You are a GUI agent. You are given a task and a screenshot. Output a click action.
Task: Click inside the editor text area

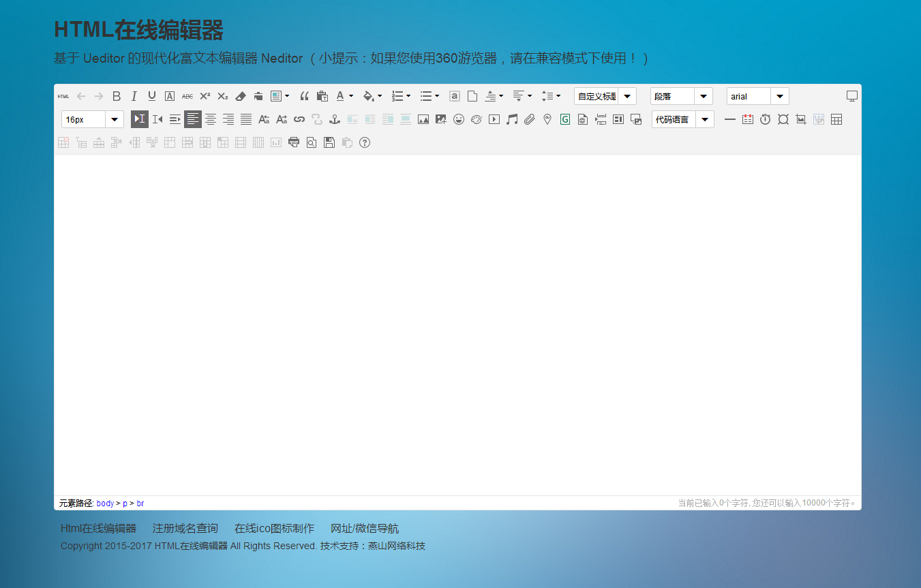457,325
